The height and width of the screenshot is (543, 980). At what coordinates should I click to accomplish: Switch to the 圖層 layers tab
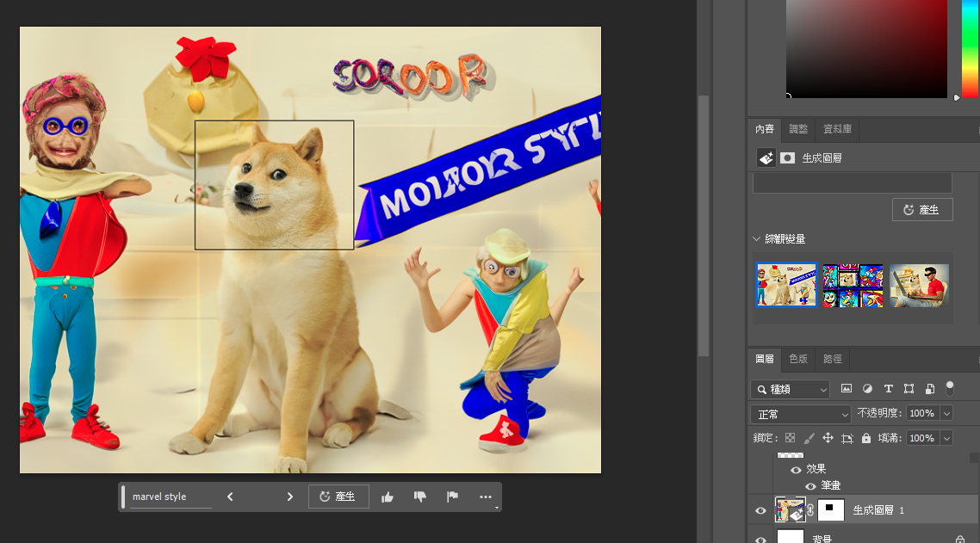(x=765, y=359)
